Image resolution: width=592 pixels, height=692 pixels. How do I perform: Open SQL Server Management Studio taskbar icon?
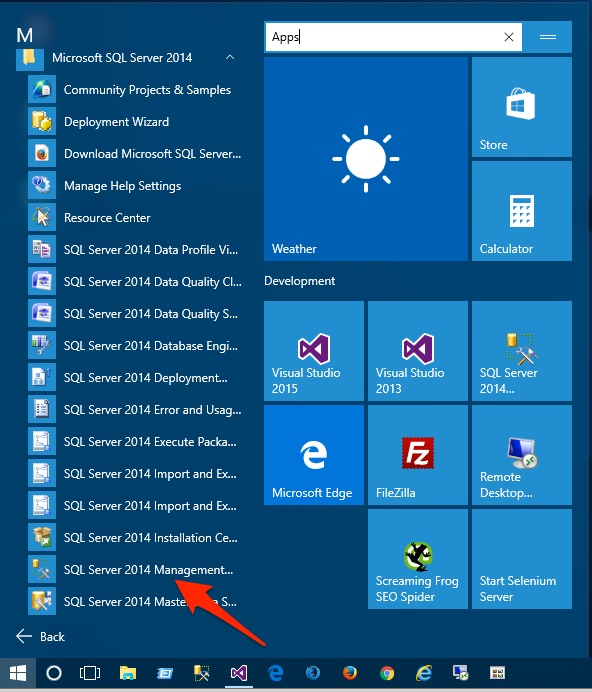coord(202,673)
